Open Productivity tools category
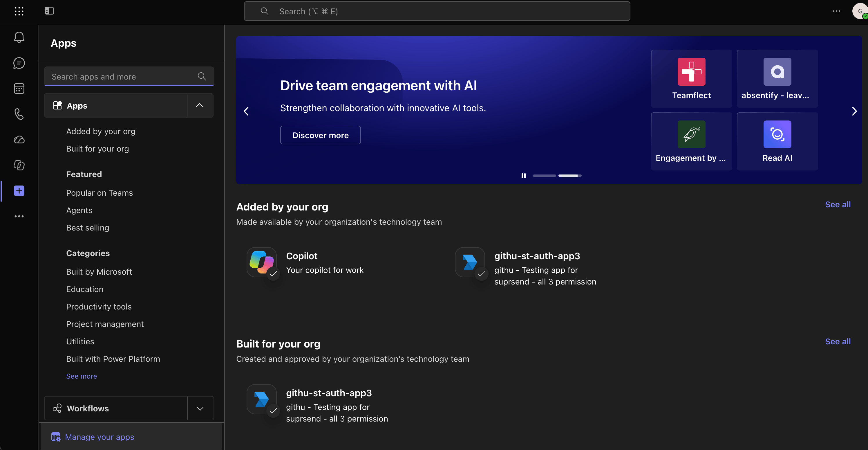Viewport: 868px width, 450px height. point(99,307)
